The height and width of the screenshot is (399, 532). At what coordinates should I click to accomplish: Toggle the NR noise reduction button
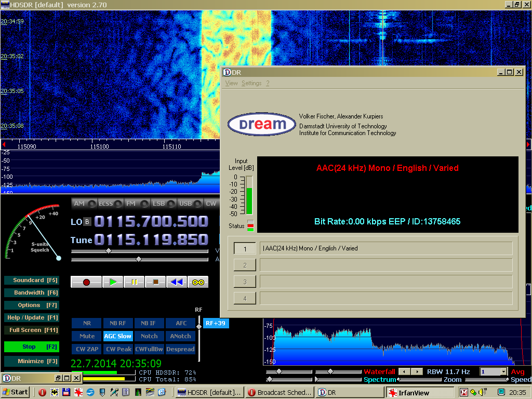click(x=87, y=323)
